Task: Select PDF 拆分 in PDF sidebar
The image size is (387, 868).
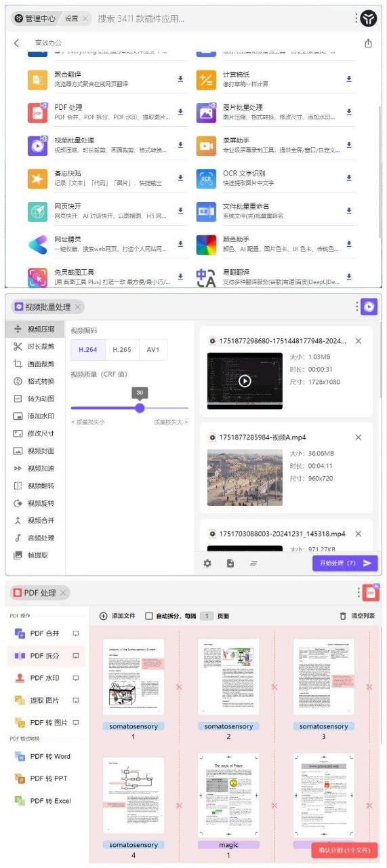Action: (46, 656)
